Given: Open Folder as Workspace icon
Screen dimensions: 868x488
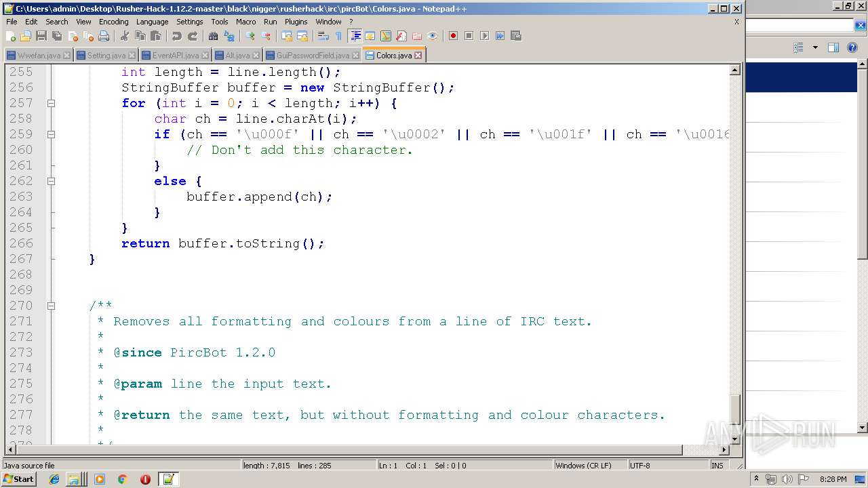Looking at the screenshot, I should tap(417, 36).
